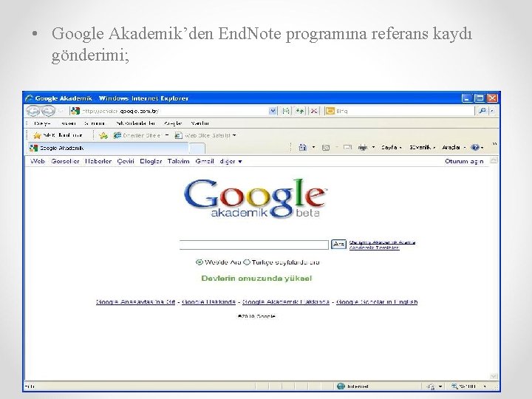Open the Gmail link

(205, 161)
